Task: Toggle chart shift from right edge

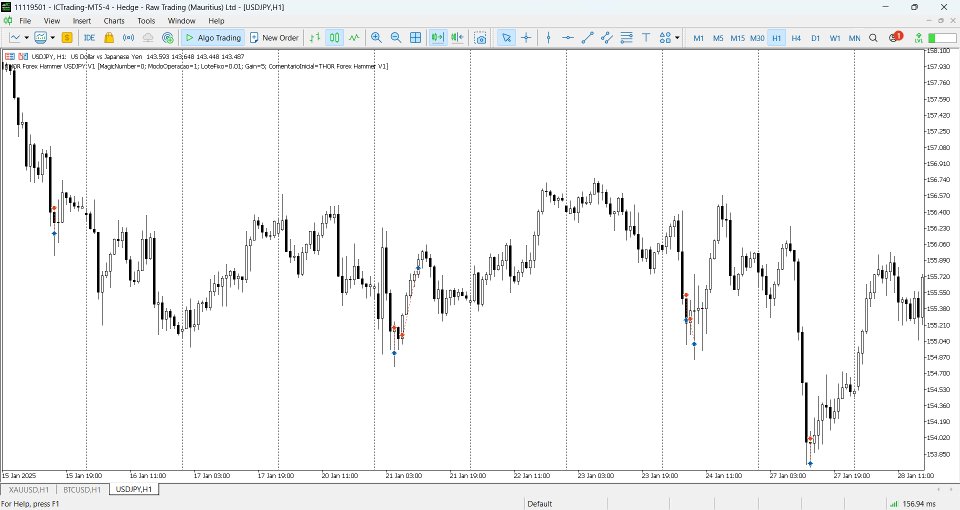Action: [x=457, y=37]
